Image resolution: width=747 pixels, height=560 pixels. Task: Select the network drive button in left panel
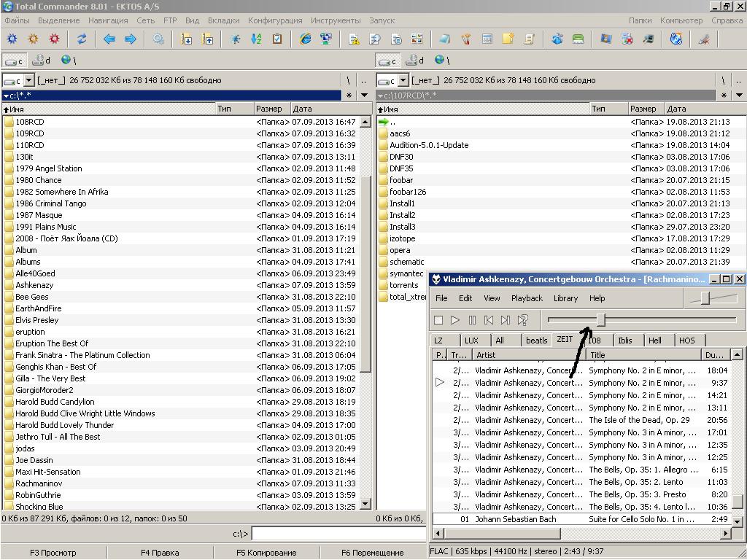click(x=69, y=61)
